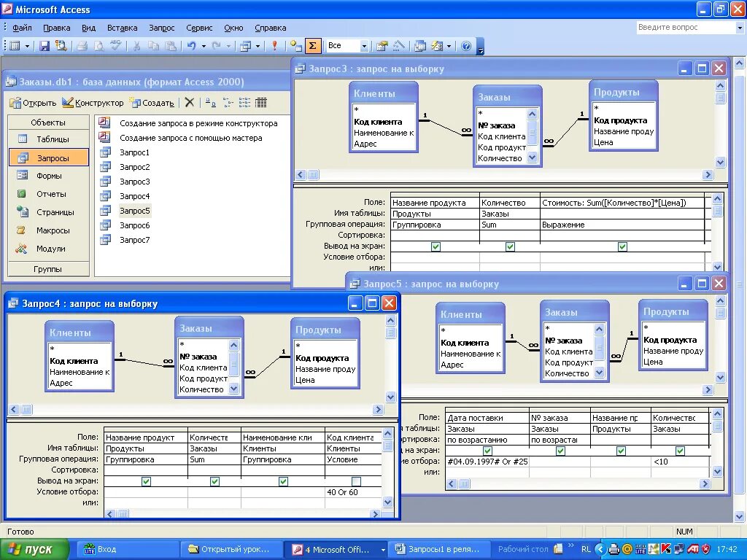Viewport: 747px width, 560px height.
Task: Click the Undo arrow icon
Action: coord(192,46)
